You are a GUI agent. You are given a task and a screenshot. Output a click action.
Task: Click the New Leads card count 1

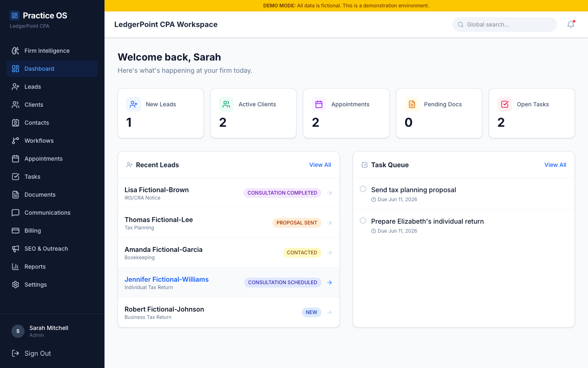pyautogui.click(x=129, y=122)
